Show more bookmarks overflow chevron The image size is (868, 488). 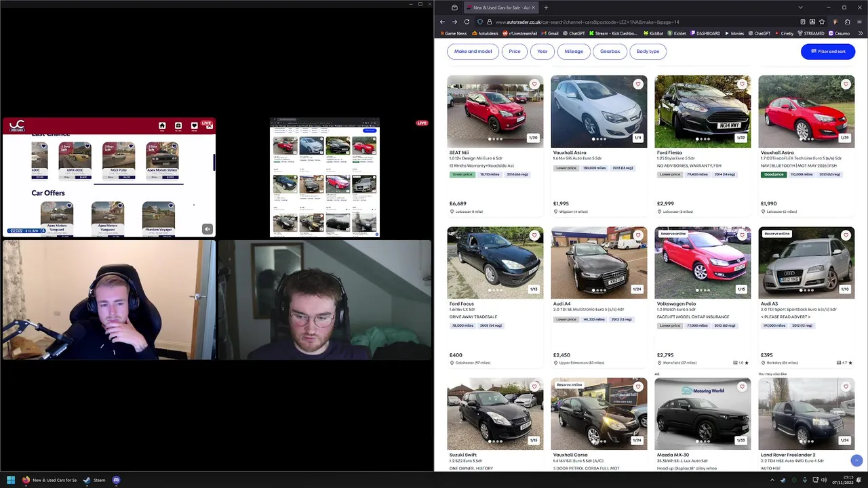coord(860,33)
